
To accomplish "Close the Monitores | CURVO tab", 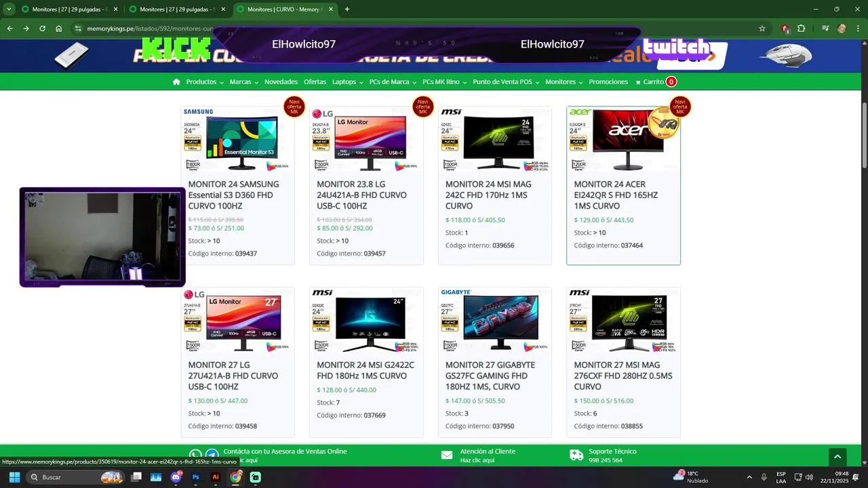I will (x=330, y=9).
